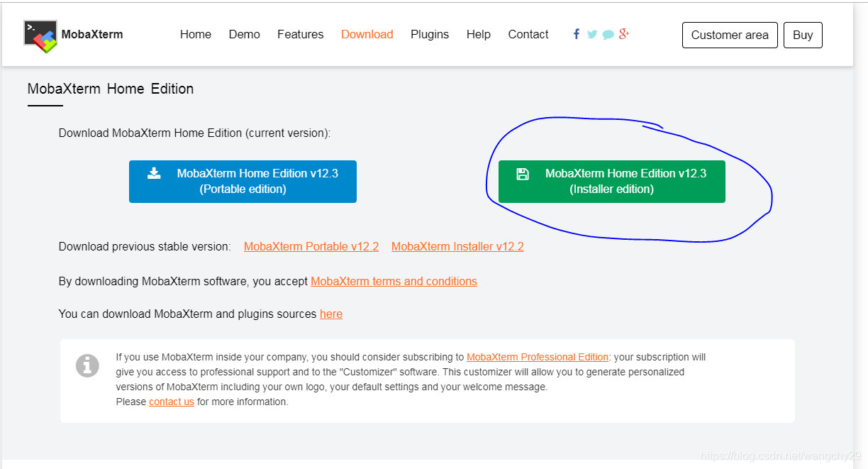Click the 'contact us' link
Viewport: 868px width, 469px height.
tap(172, 402)
